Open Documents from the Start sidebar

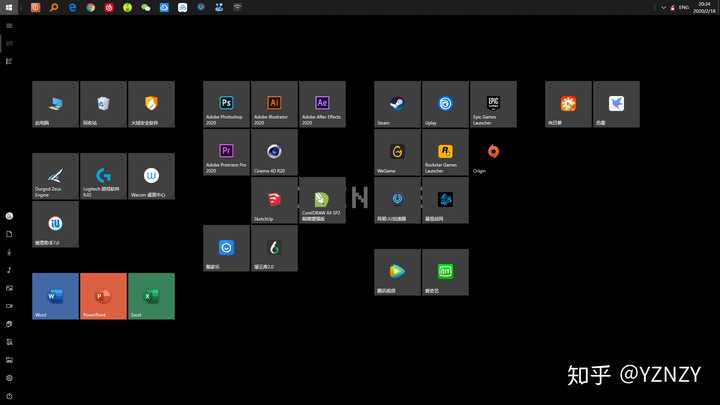pos(9,234)
